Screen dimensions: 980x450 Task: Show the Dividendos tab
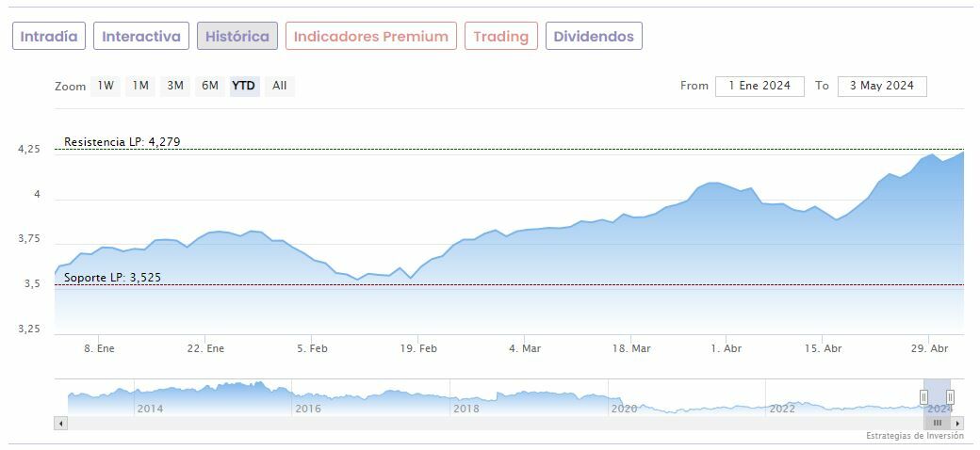594,37
